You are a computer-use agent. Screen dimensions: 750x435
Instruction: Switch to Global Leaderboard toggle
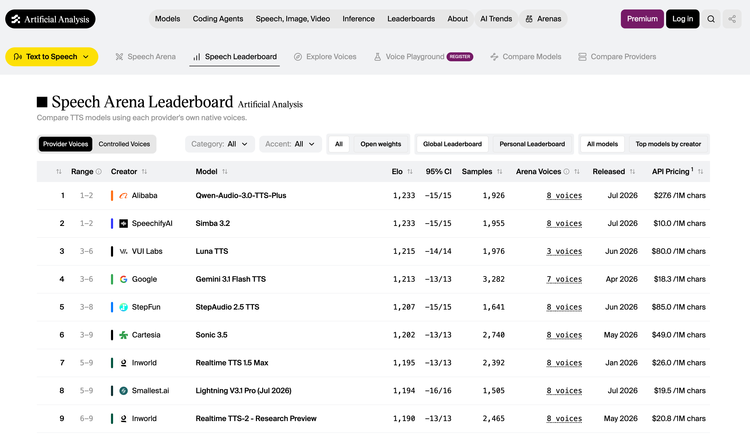(x=452, y=144)
